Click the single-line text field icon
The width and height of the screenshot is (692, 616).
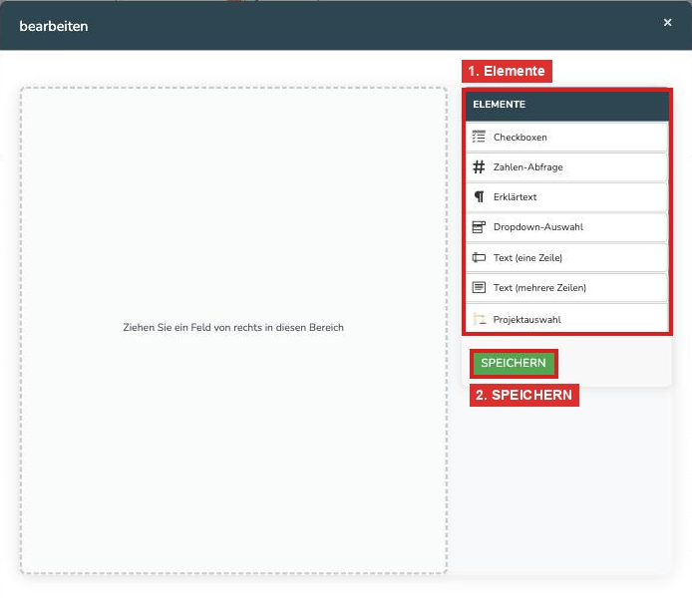[x=479, y=257]
